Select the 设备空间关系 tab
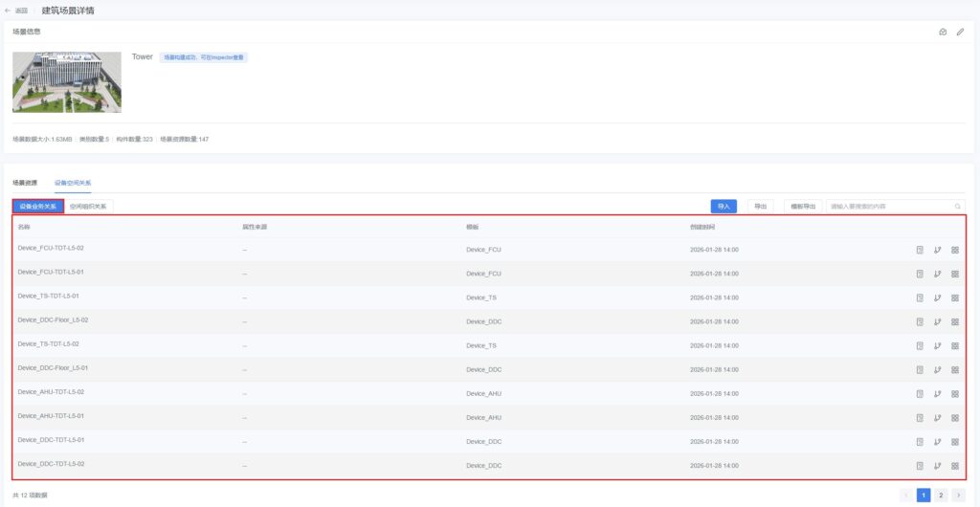This screenshot has width=980, height=507. pos(73,182)
